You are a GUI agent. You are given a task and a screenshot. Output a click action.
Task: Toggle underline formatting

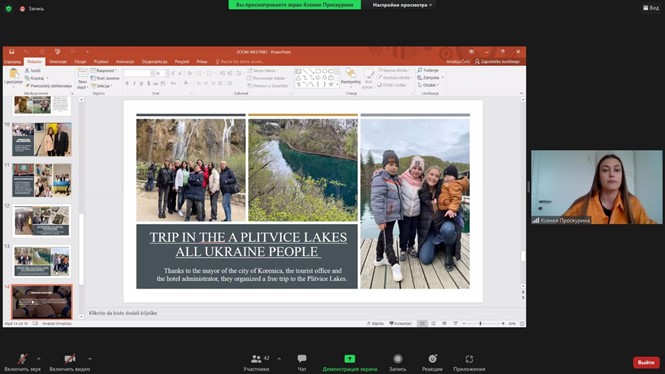pos(142,84)
